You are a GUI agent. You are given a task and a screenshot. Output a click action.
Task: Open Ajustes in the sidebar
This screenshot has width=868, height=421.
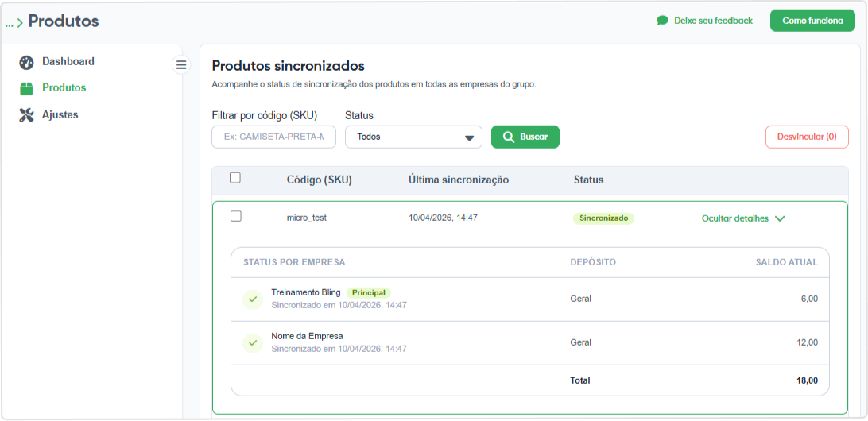pyautogui.click(x=60, y=115)
